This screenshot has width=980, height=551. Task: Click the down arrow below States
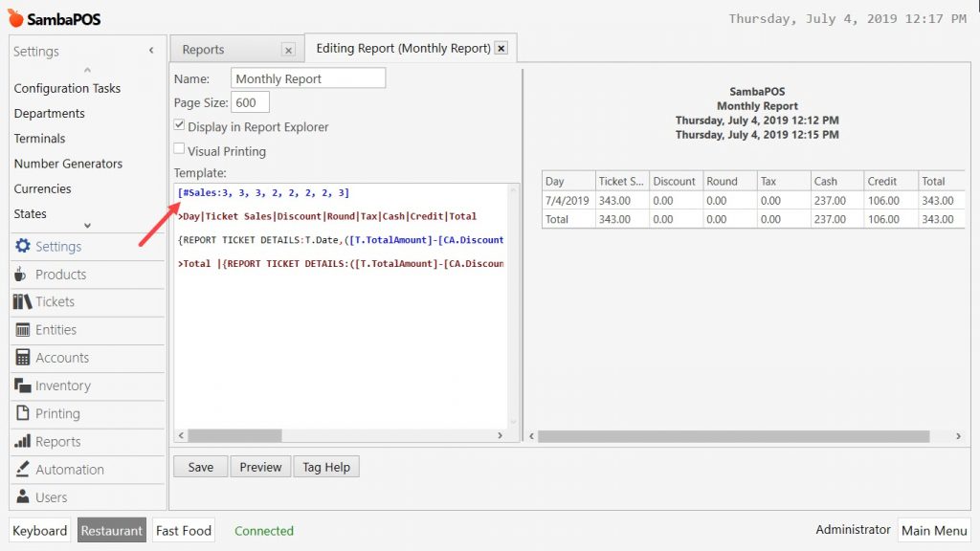[87, 226]
